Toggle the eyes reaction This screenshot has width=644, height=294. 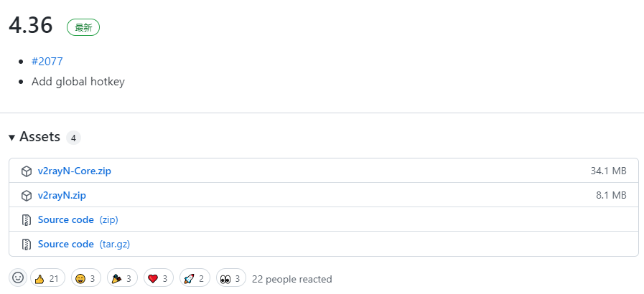pos(230,278)
